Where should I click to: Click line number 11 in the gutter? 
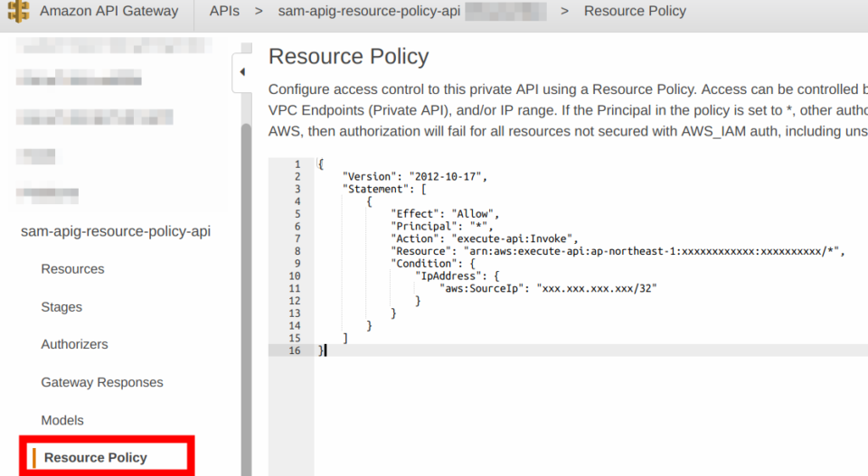tap(295, 289)
